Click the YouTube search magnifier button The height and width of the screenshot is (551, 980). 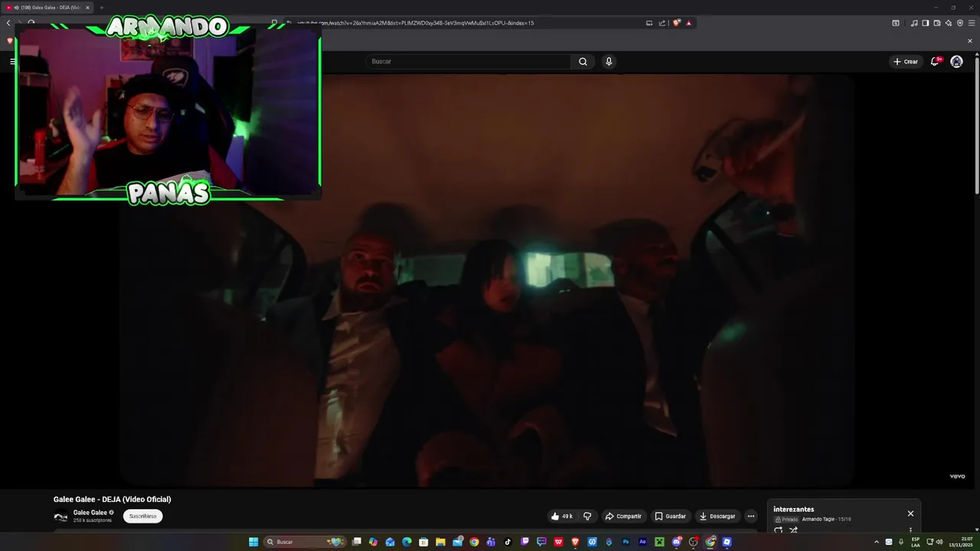[583, 61]
